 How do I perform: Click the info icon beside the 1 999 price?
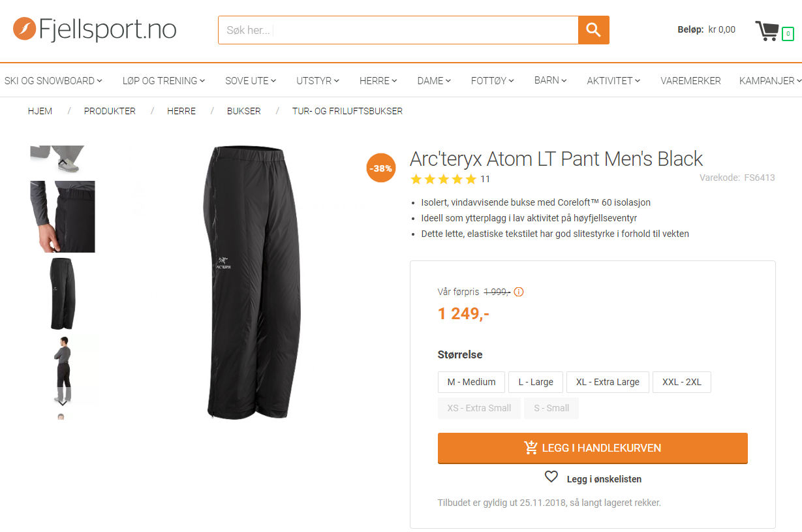[x=519, y=292]
